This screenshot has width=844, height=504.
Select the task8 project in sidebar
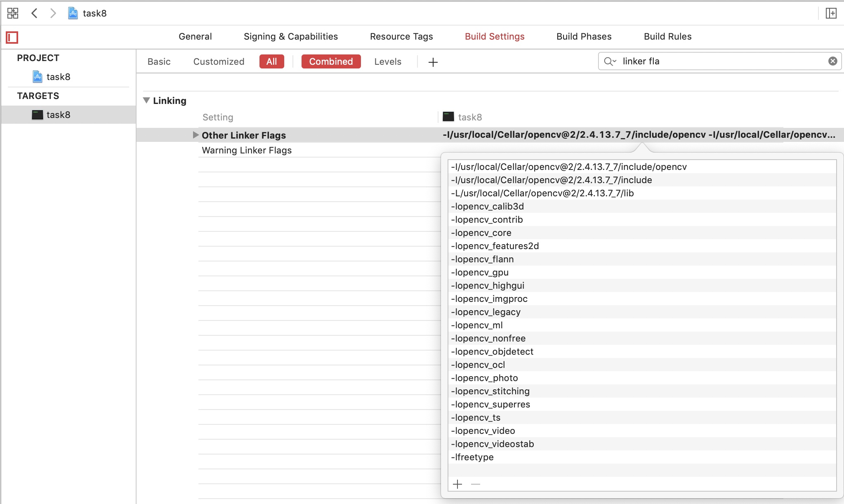coord(58,77)
